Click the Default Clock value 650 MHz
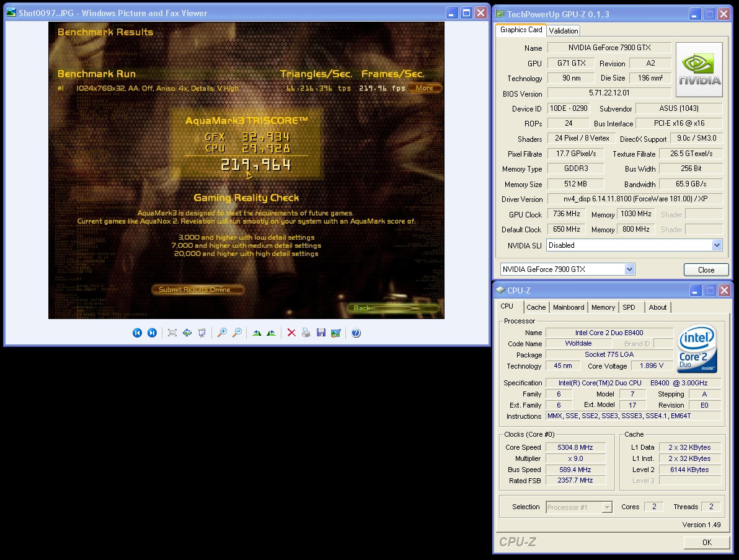 click(567, 229)
